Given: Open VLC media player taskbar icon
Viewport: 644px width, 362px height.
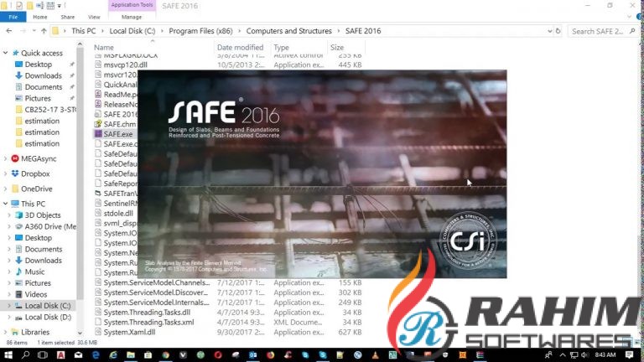Looking at the screenshot, I should (376, 355).
